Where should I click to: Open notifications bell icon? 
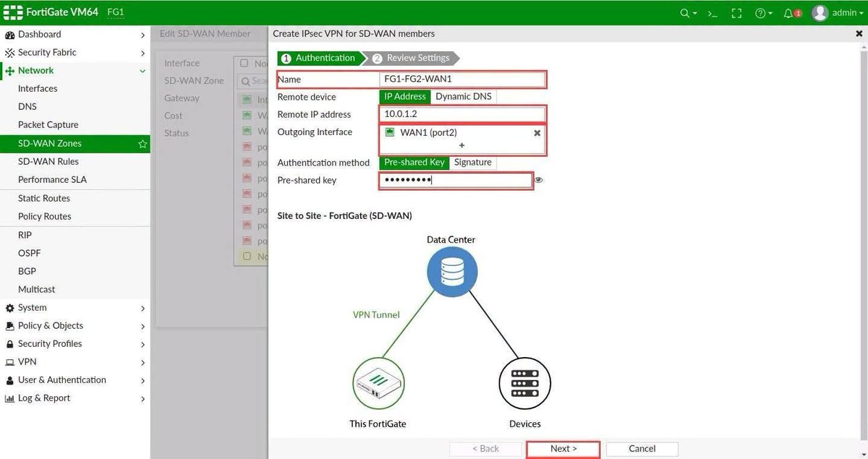pyautogui.click(x=788, y=13)
